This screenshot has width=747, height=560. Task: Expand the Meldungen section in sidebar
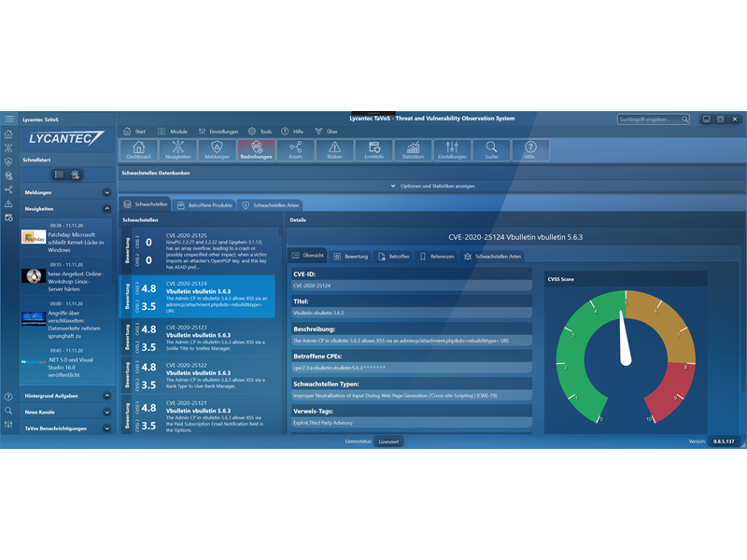106,192
